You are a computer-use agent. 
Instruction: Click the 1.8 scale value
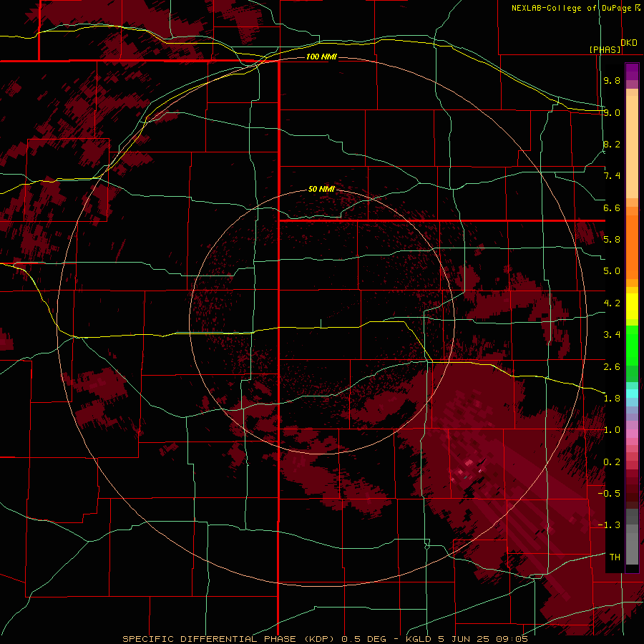click(612, 399)
